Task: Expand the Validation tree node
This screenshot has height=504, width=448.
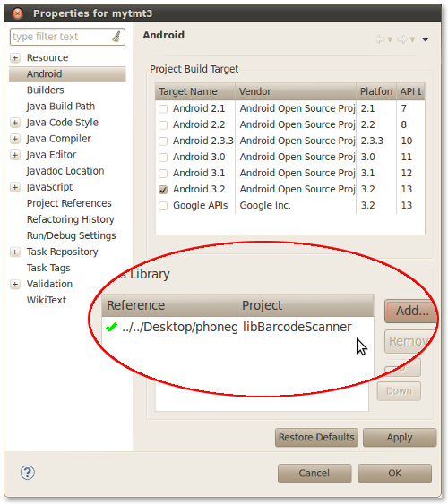Action: tap(15, 285)
